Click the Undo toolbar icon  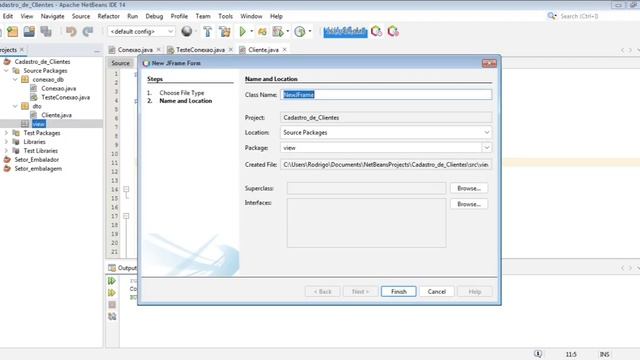pyautogui.click(x=71, y=31)
